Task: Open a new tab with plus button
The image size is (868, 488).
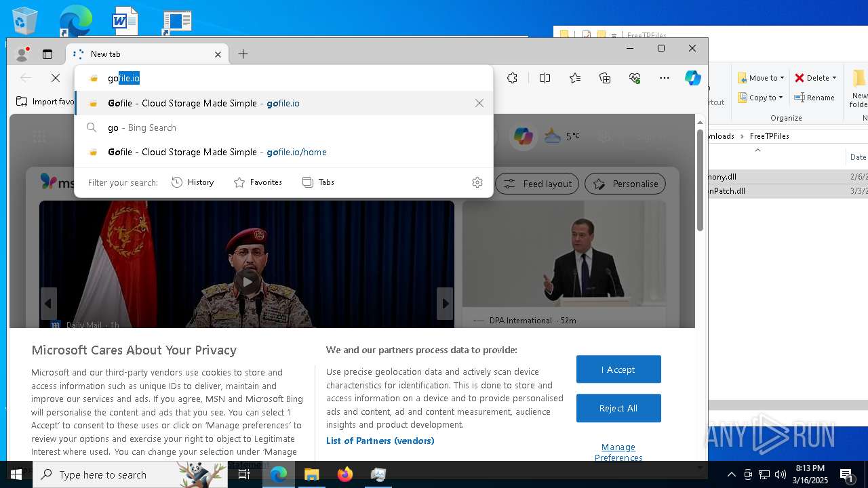Action: click(x=243, y=54)
